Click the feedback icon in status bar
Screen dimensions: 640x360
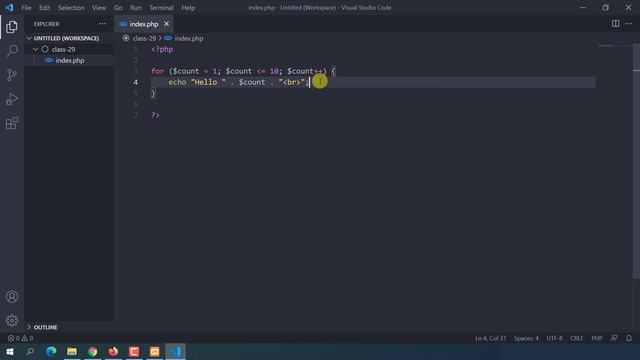(x=614, y=338)
